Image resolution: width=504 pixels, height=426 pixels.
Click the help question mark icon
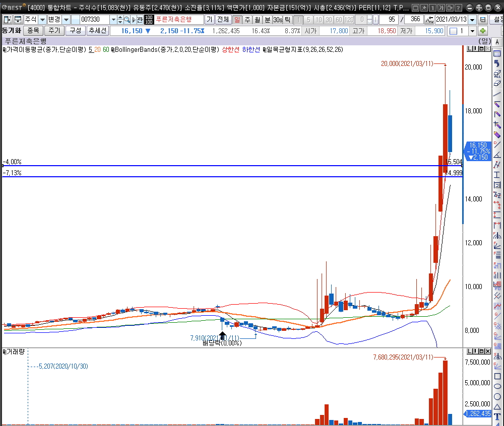[459, 8]
